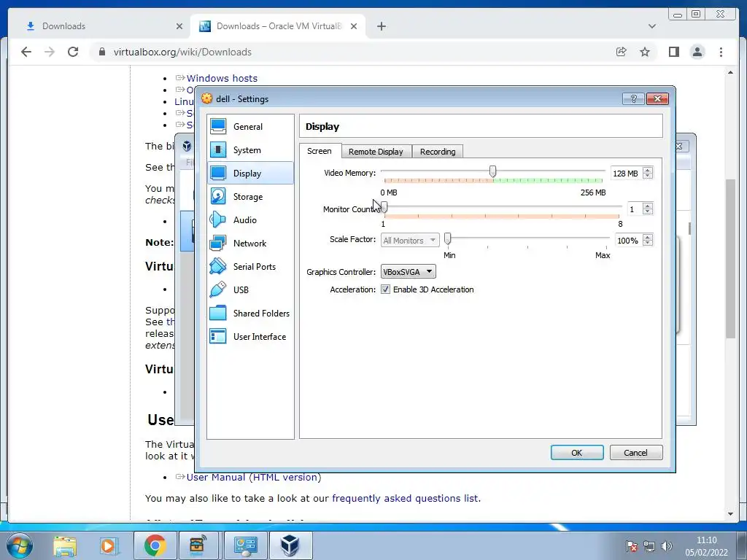Open Chrome three-dot menu

[x=721, y=52]
